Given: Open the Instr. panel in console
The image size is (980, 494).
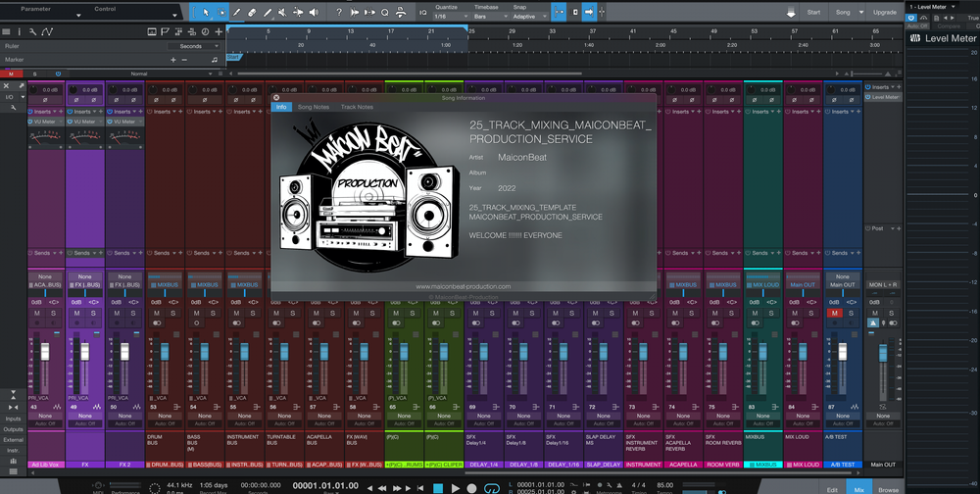Looking at the screenshot, I should pos(13,451).
